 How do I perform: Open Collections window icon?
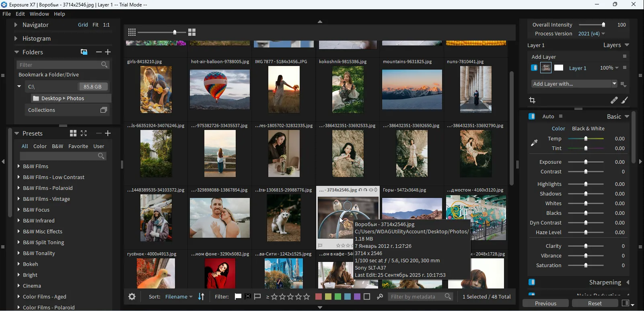104,110
